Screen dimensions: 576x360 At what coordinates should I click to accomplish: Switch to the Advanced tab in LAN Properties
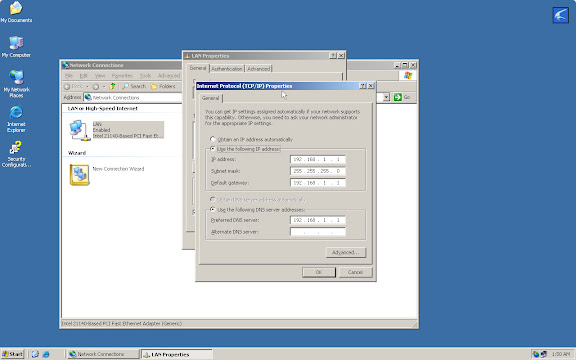[259, 69]
